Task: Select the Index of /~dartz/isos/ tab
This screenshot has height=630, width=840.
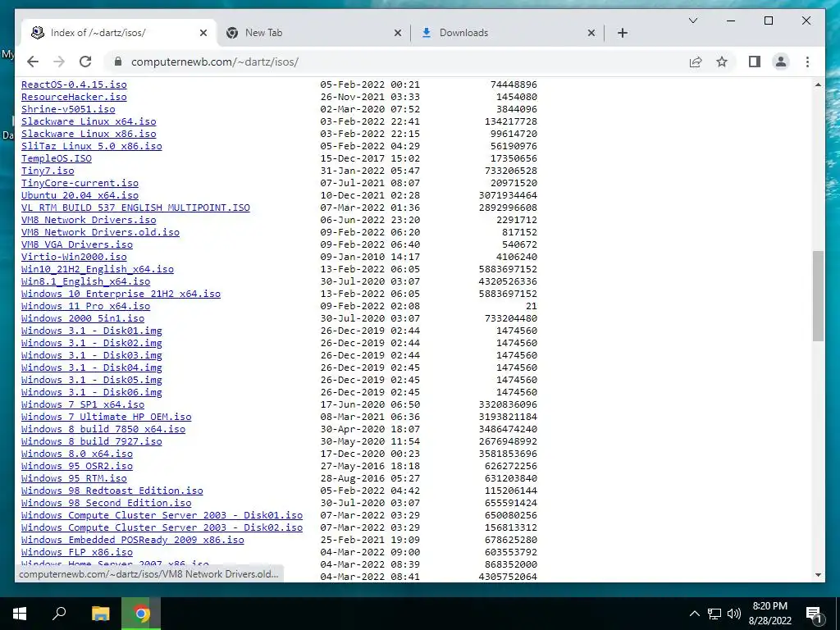Action: (119, 33)
